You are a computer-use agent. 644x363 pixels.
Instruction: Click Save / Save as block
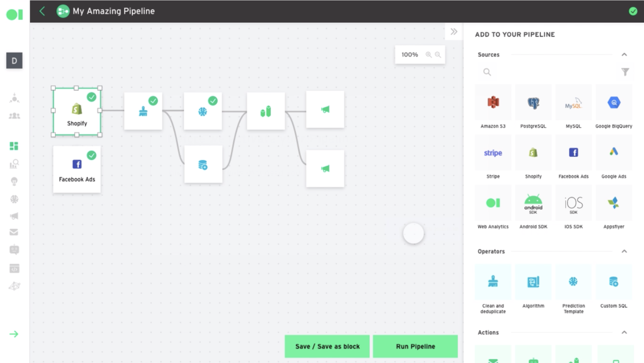(327, 346)
